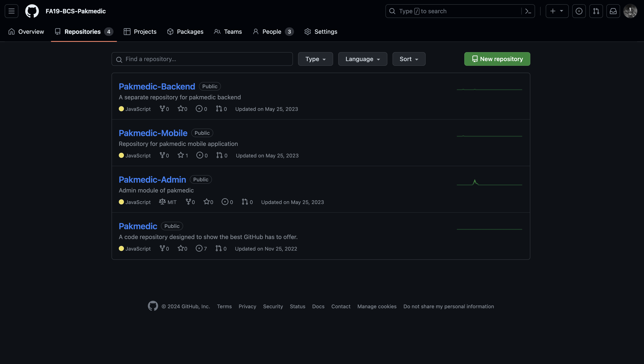This screenshot has height=364, width=644.
Task: Click the star icon showing 1 on Pakmedic-Mobile
Action: pyautogui.click(x=181, y=155)
